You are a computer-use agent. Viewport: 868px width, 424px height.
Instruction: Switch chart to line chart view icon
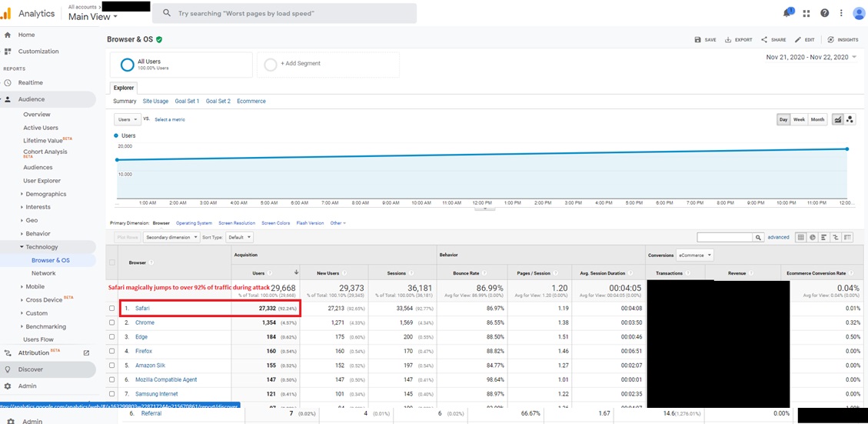click(x=838, y=119)
